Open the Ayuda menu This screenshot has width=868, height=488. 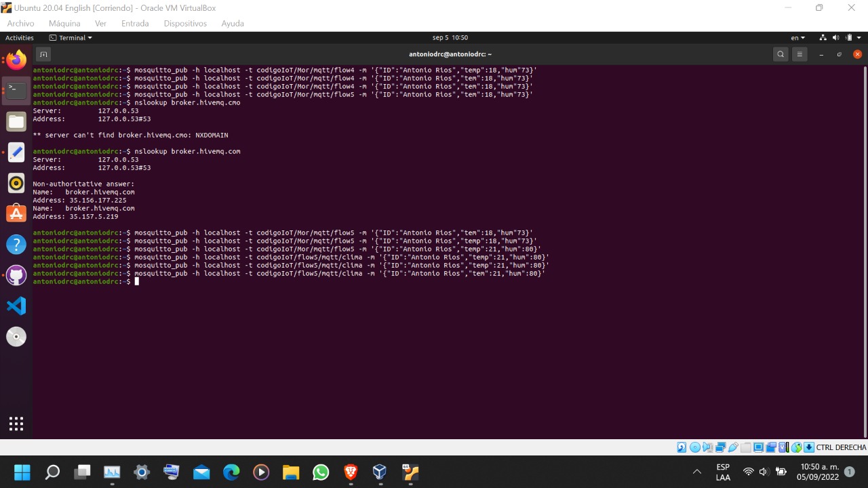pos(233,23)
